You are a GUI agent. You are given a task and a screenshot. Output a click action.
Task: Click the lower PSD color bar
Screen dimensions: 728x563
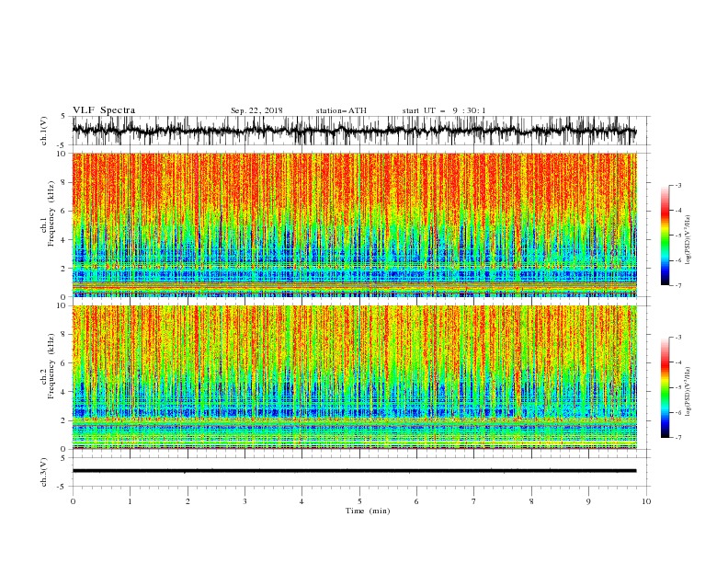pos(665,387)
